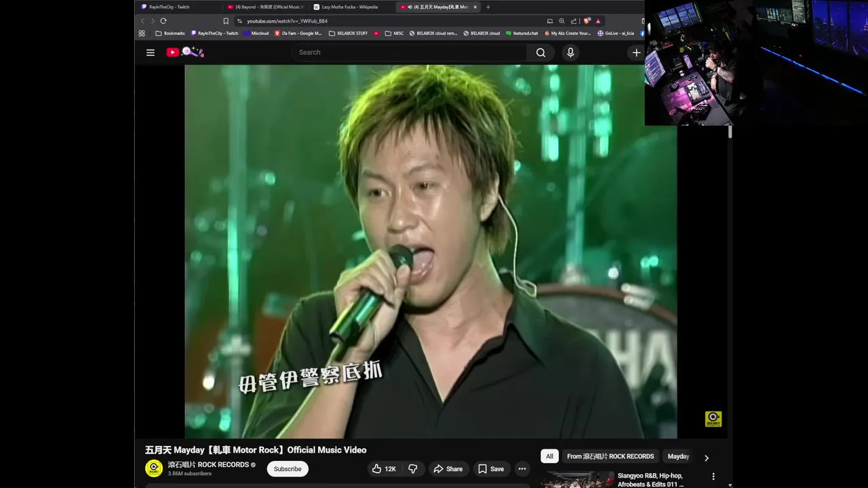Open options for Siangyoo R&B suggested video
The image size is (868, 488).
(713, 476)
